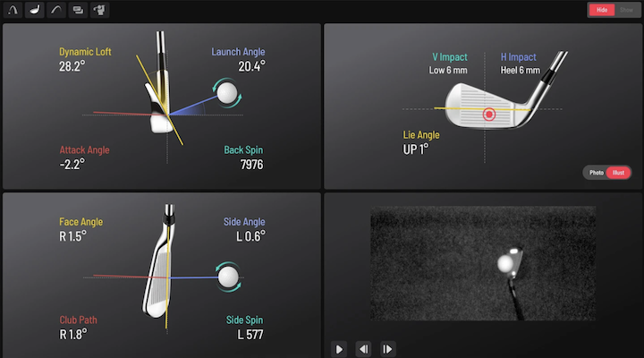The height and width of the screenshot is (358, 644).
Task: Select Illust mode for impact view
Action: 617,172
